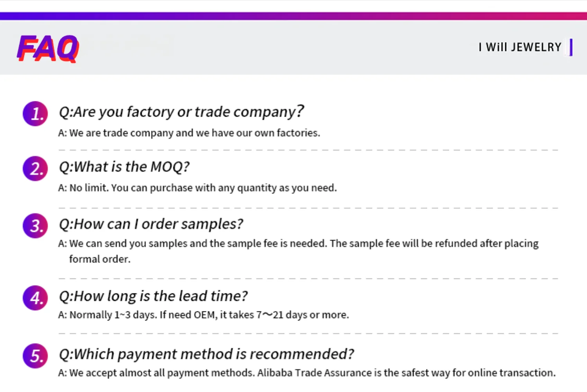Open the 'How can I order samples?' question
587x392 pixels.
coord(151,224)
